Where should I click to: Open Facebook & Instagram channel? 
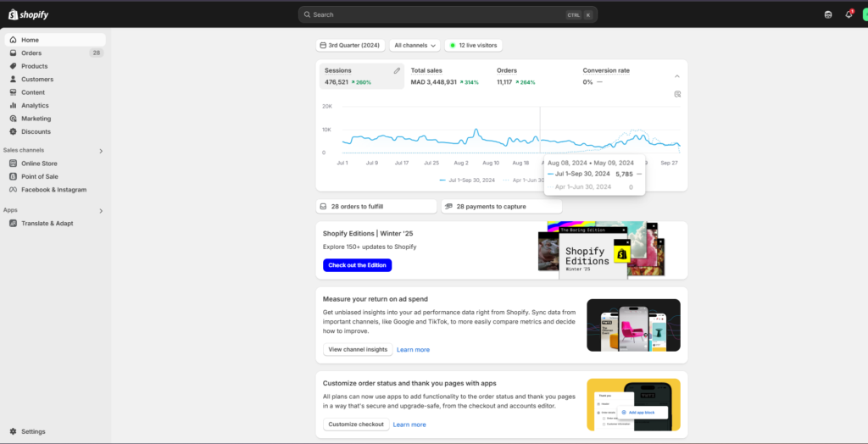(55, 189)
